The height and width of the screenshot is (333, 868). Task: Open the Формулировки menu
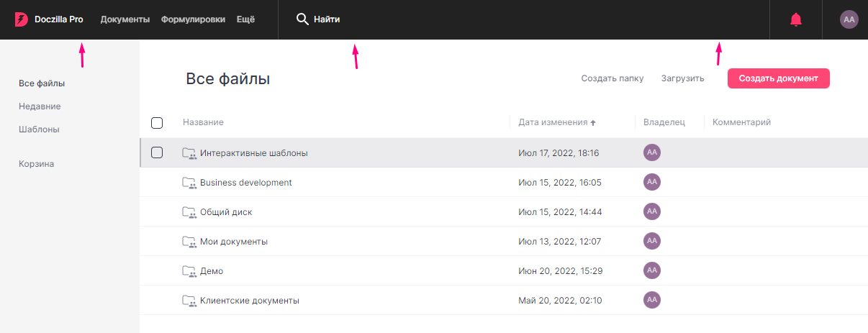tap(193, 19)
